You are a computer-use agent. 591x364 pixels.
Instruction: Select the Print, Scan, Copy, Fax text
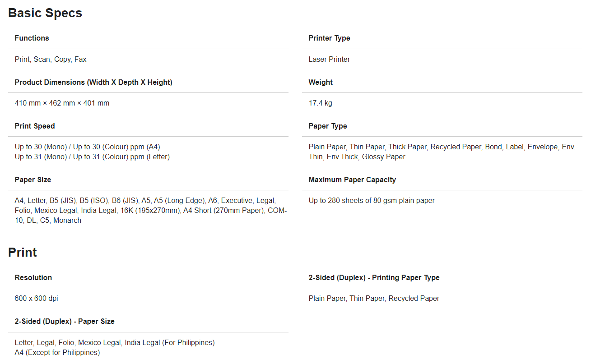(x=51, y=60)
